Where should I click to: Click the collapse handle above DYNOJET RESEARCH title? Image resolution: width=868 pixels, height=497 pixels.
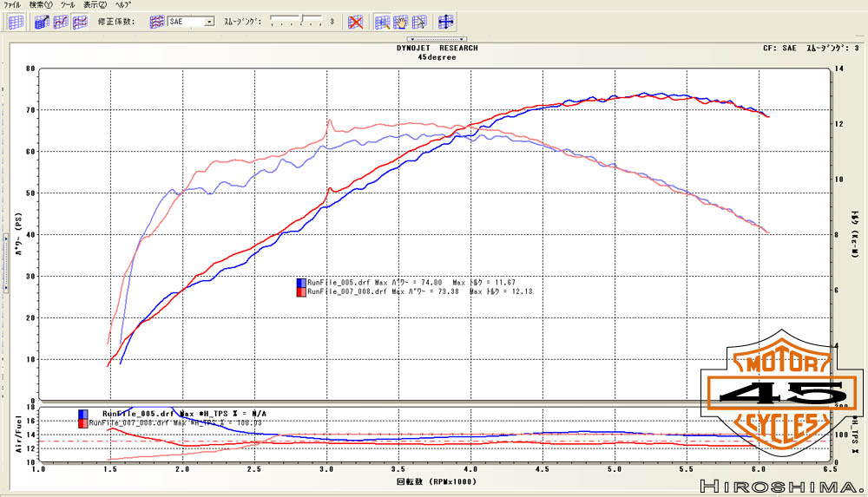coord(437,39)
